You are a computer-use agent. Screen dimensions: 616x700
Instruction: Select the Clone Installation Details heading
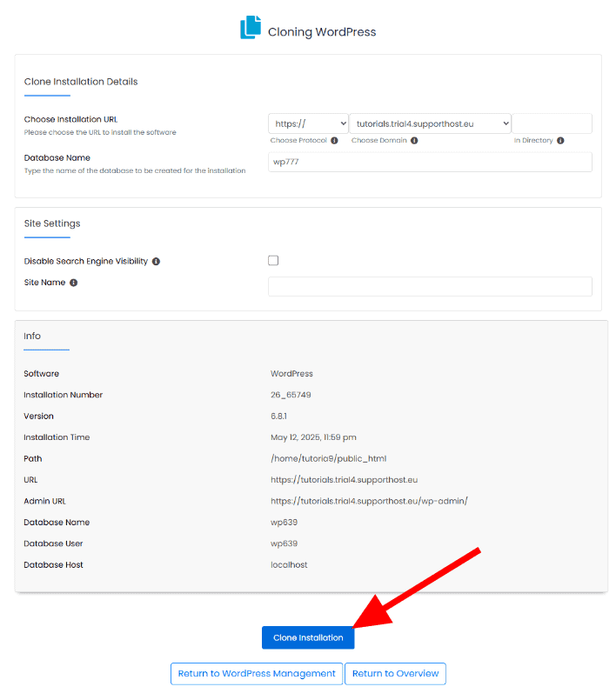coord(81,82)
